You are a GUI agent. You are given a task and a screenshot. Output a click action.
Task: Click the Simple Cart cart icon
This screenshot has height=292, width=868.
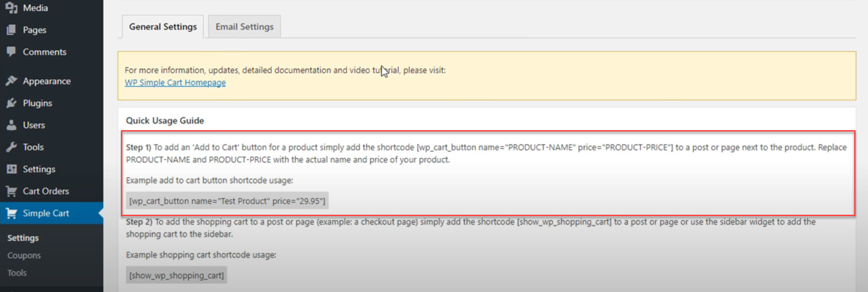(11, 213)
